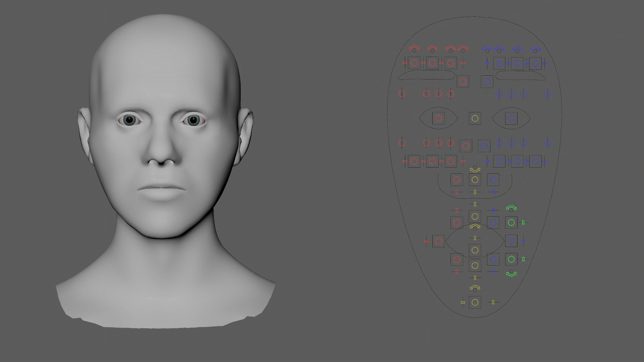This screenshot has width=644, height=362.
Task: Click yellow slider handle right of chin control
Action: click(x=493, y=302)
